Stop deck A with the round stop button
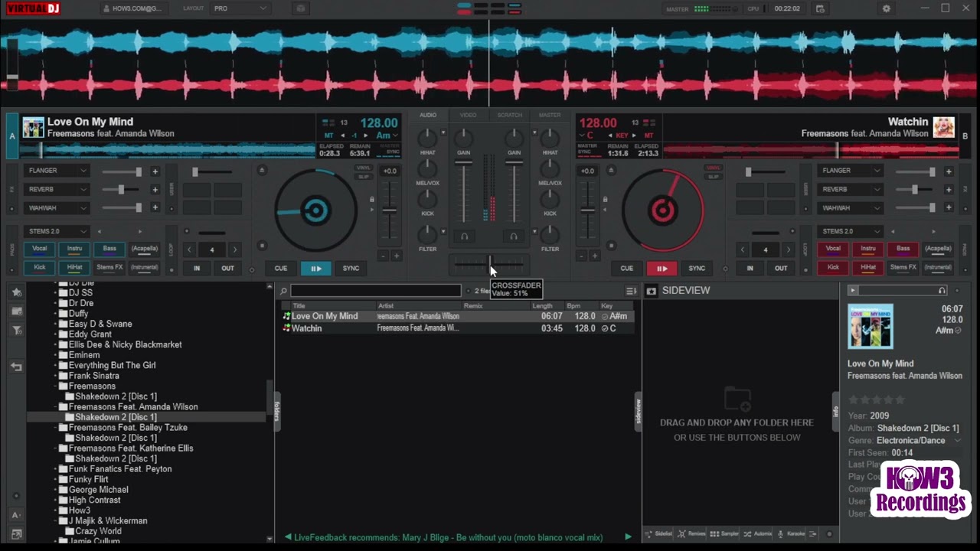 262,246
